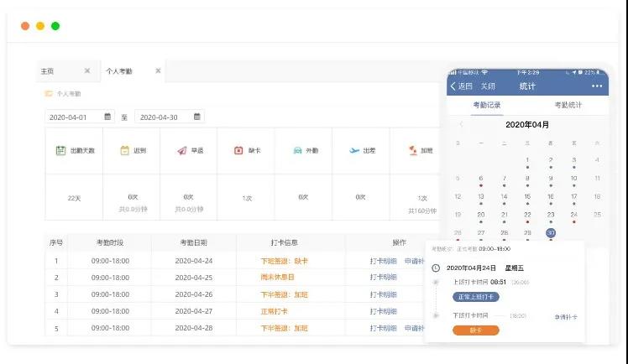
Task: Open 打卡明细 for 2020-04-25 row
Action: point(384,278)
